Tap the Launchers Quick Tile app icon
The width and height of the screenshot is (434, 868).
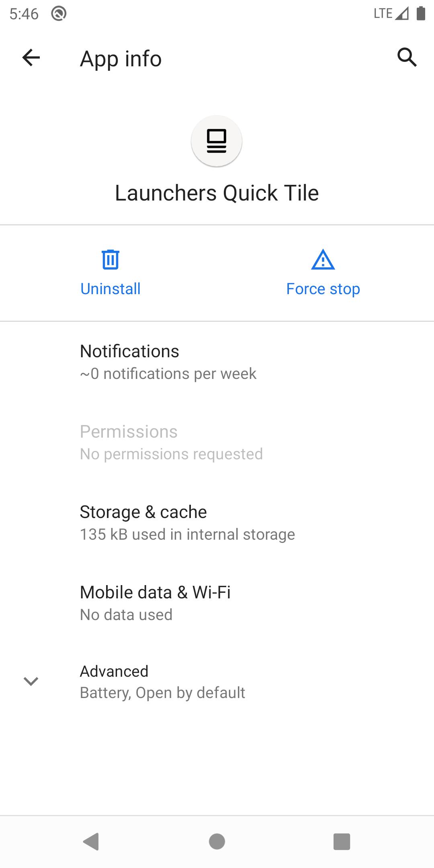(x=217, y=141)
